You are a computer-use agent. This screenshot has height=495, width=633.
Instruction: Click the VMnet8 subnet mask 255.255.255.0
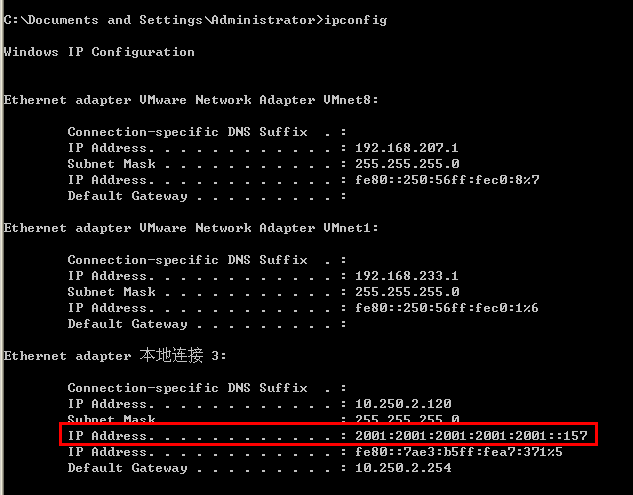click(x=407, y=164)
